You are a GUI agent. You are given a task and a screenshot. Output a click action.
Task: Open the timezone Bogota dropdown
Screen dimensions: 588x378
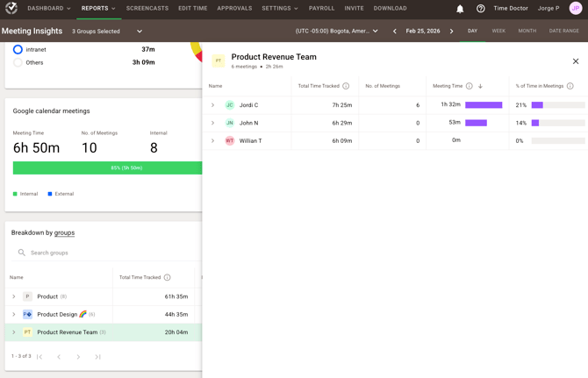click(x=337, y=32)
